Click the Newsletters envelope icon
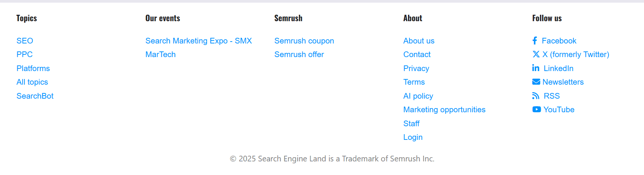644x175 pixels. [536, 82]
